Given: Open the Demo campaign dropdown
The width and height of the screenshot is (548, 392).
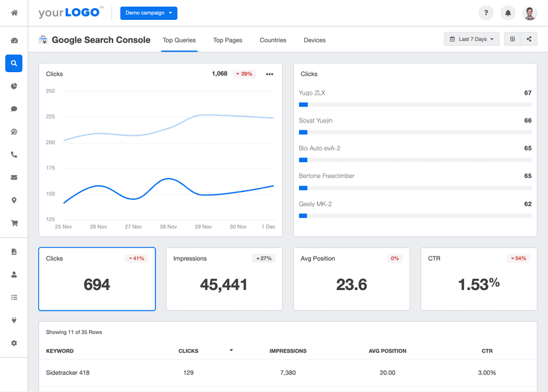Looking at the screenshot, I should 148,13.
